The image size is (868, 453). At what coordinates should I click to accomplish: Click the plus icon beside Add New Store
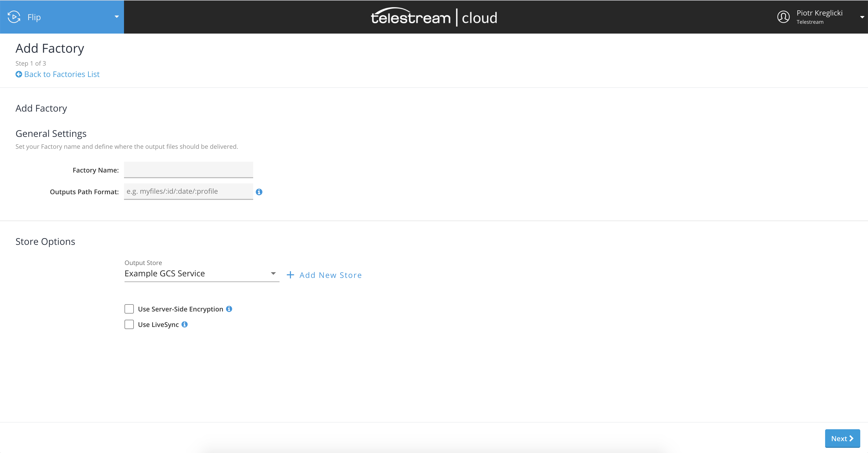coord(290,275)
